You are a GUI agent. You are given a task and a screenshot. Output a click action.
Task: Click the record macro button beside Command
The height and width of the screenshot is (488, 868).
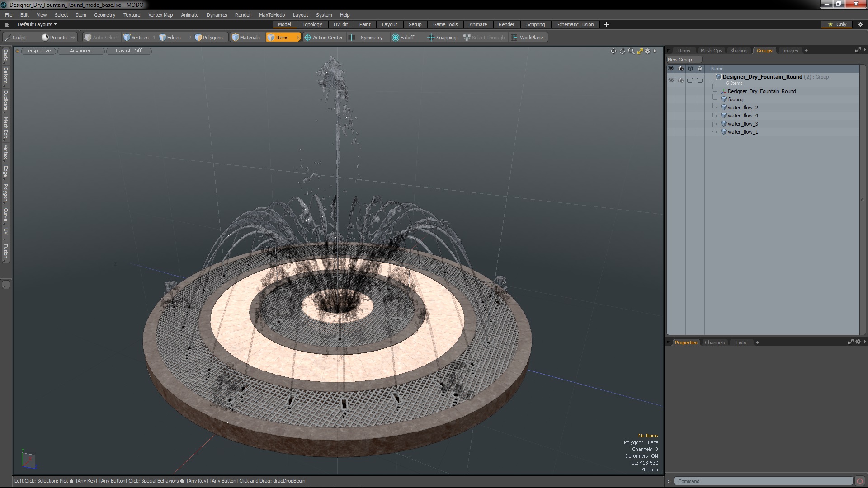[860, 481]
